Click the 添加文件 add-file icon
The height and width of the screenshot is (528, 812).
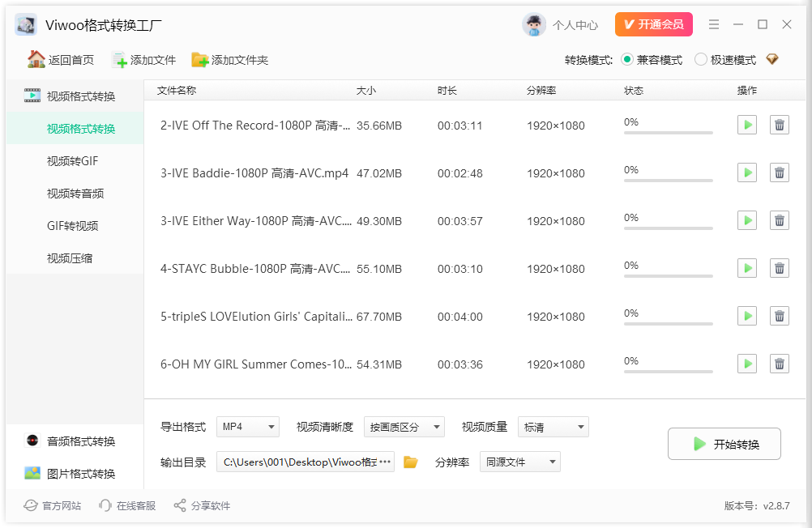(119, 59)
